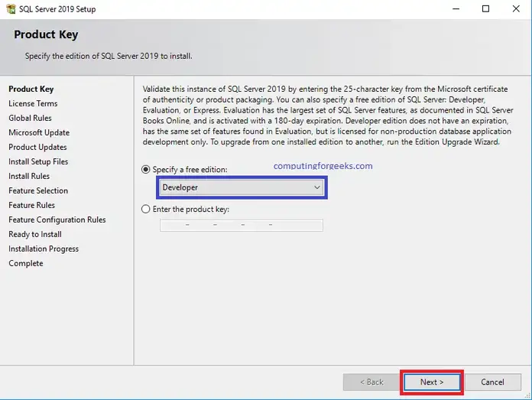This screenshot has height=400, width=532.
Task: Select Feature Configuration Rules step
Action: click(x=57, y=220)
